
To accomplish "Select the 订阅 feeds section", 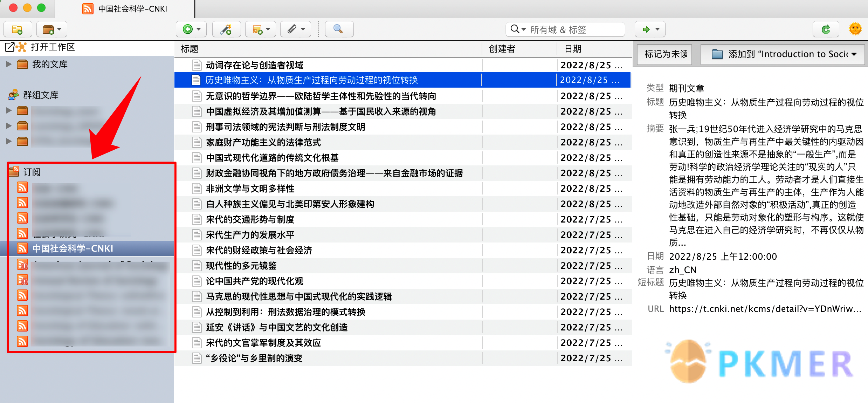I will click(32, 172).
